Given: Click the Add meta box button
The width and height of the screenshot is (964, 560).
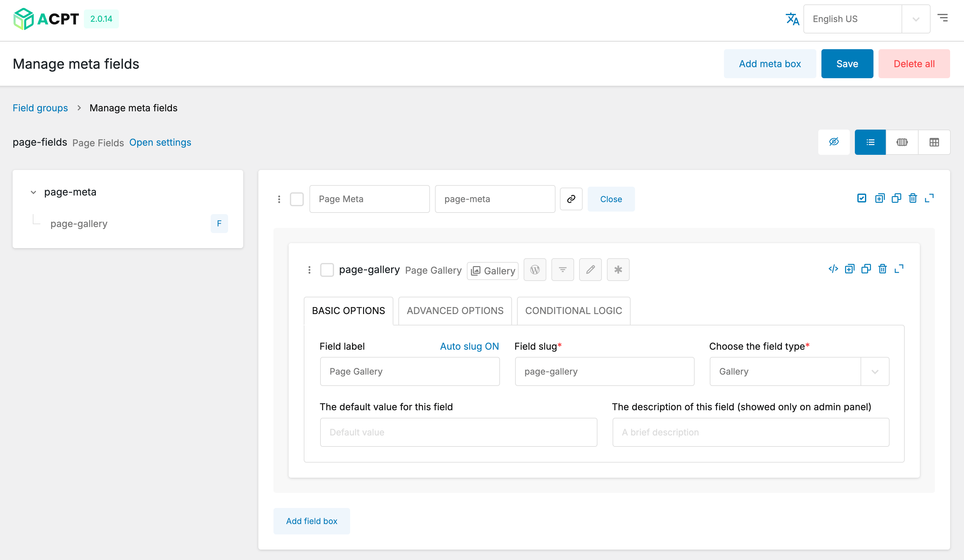Looking at the screenshot, I should click(x=770, y=64).
